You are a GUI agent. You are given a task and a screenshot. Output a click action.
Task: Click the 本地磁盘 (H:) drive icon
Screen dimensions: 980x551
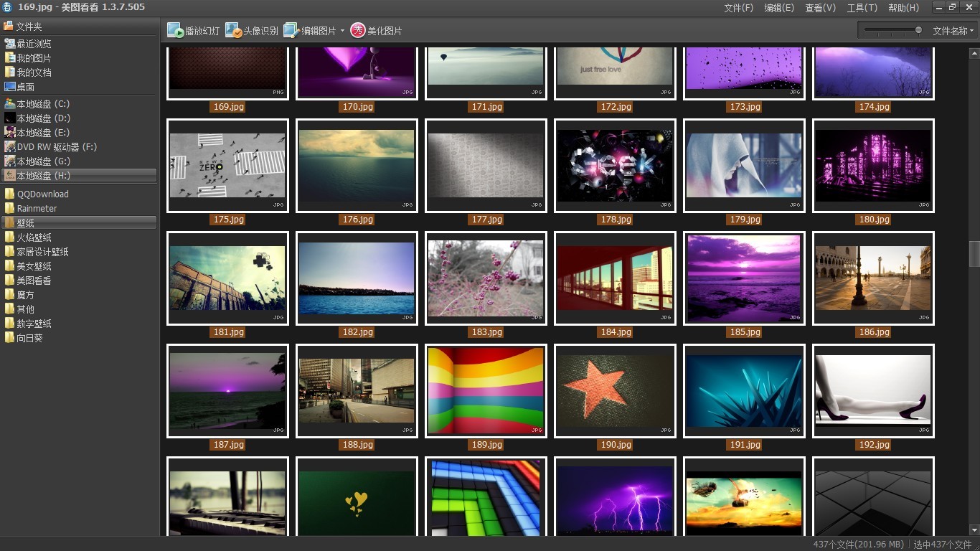pyautogui.click(x=10, y=176)
